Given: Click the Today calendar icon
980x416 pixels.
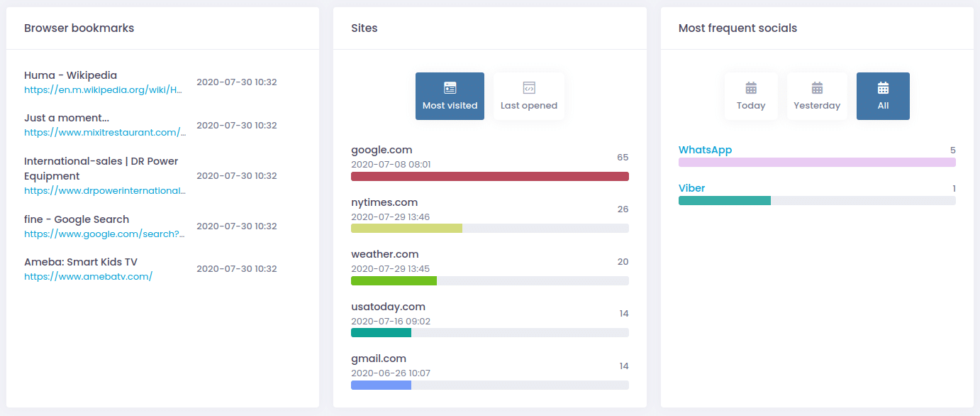Looking at the screenshot, I should [x=751, y=88].
